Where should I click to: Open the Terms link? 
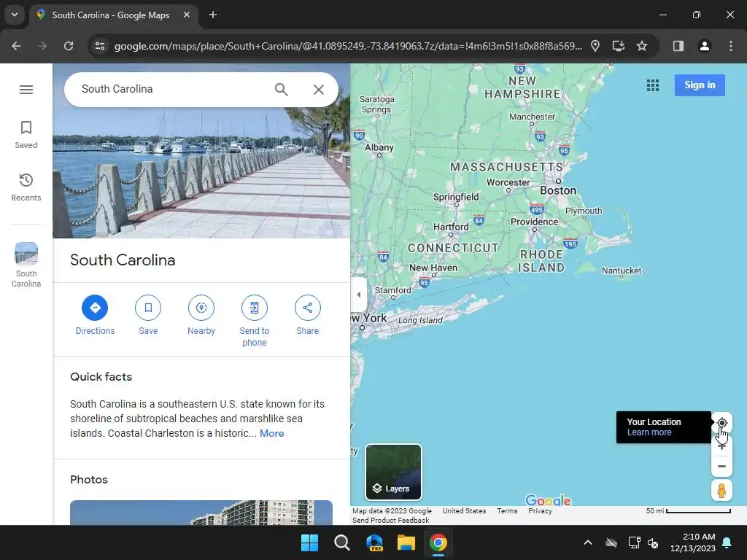(x=507, y=510)
